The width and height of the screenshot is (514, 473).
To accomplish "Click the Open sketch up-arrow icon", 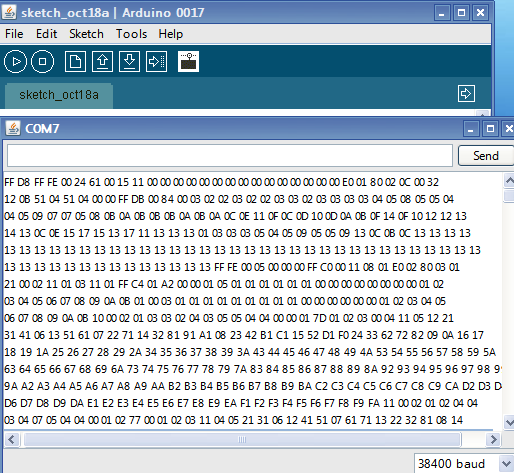I will point(102,62).
